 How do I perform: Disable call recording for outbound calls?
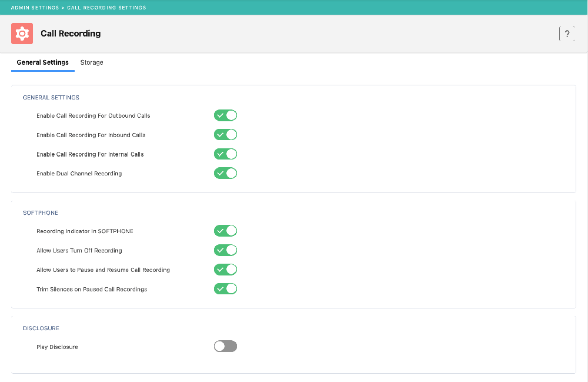(225, 115)
